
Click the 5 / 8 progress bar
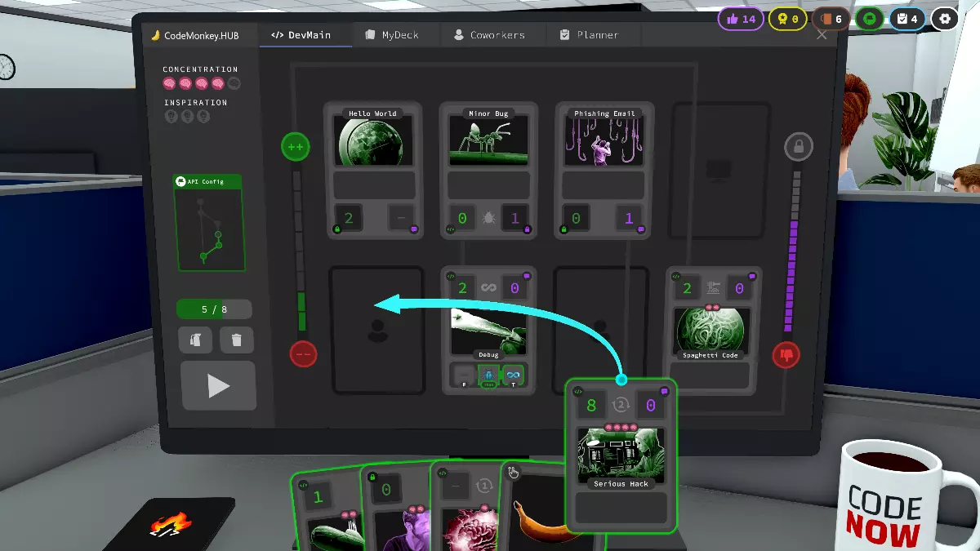point(214,309)
